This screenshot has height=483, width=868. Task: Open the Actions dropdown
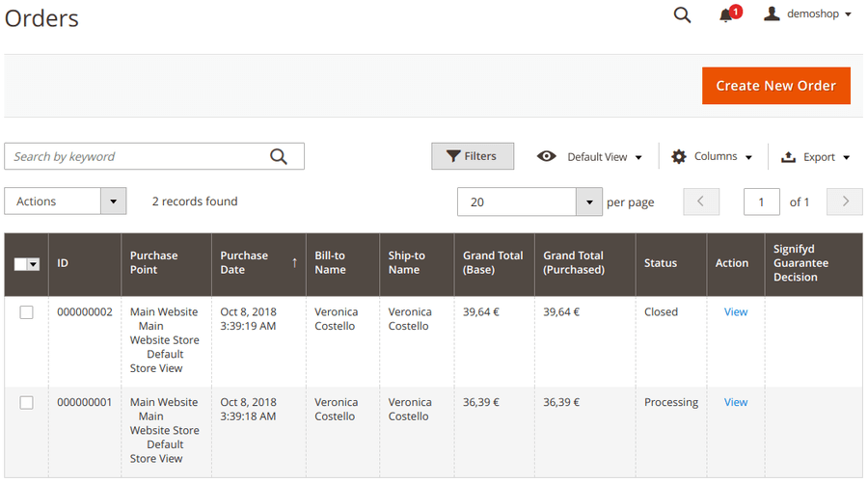(x=66, y=201)
